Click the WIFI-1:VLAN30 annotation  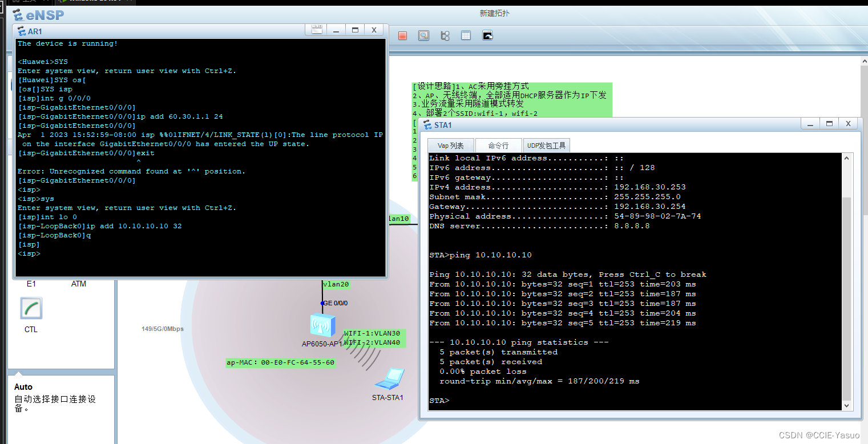372,333
